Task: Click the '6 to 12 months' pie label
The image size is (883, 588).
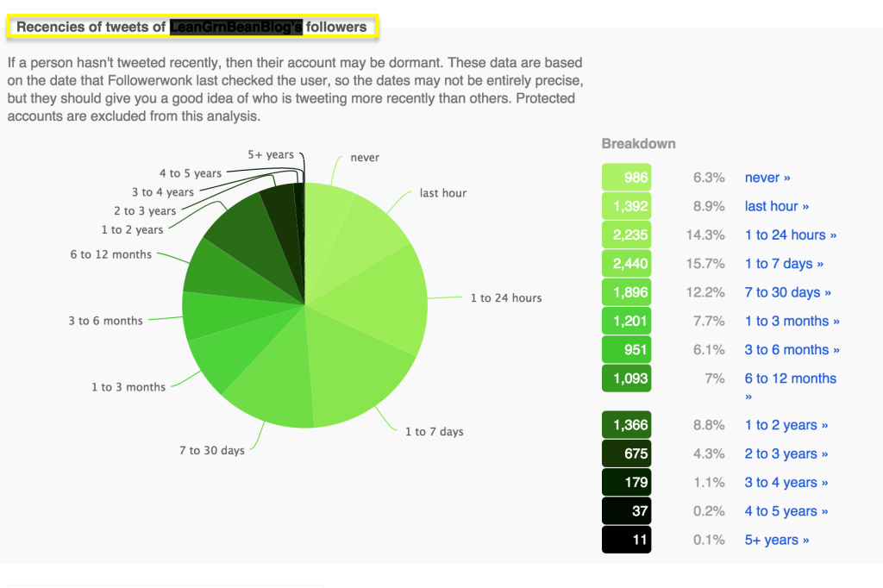Action: pos(111,254)
